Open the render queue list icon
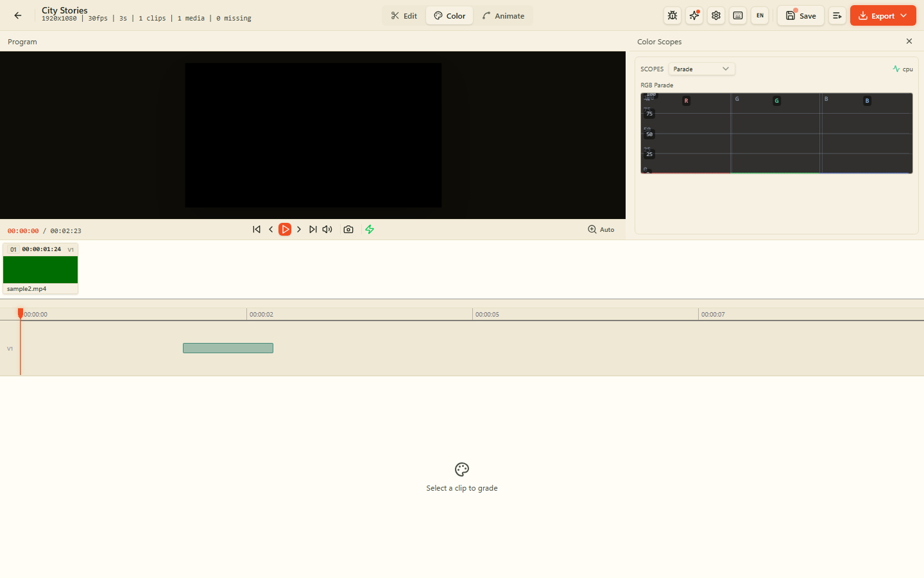Viewport: 924px width, 578px height. (x=837, y=15)
